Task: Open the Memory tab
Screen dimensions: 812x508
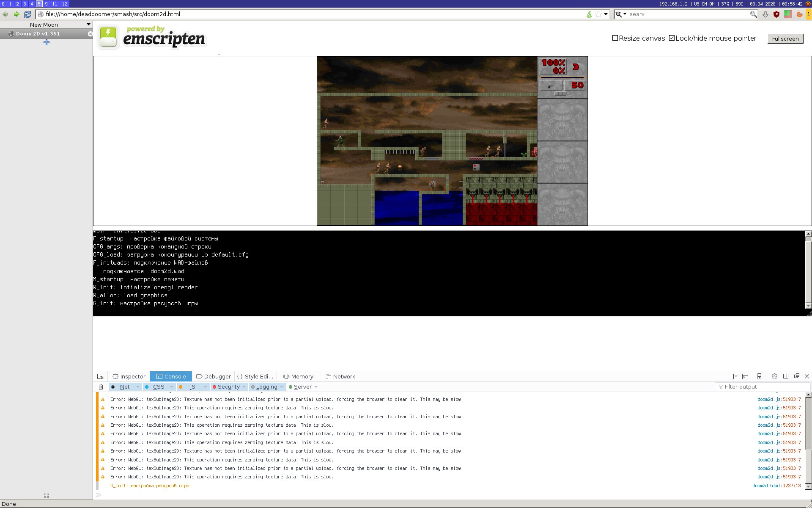Action: pyautogui.click(x=298, y=376)
